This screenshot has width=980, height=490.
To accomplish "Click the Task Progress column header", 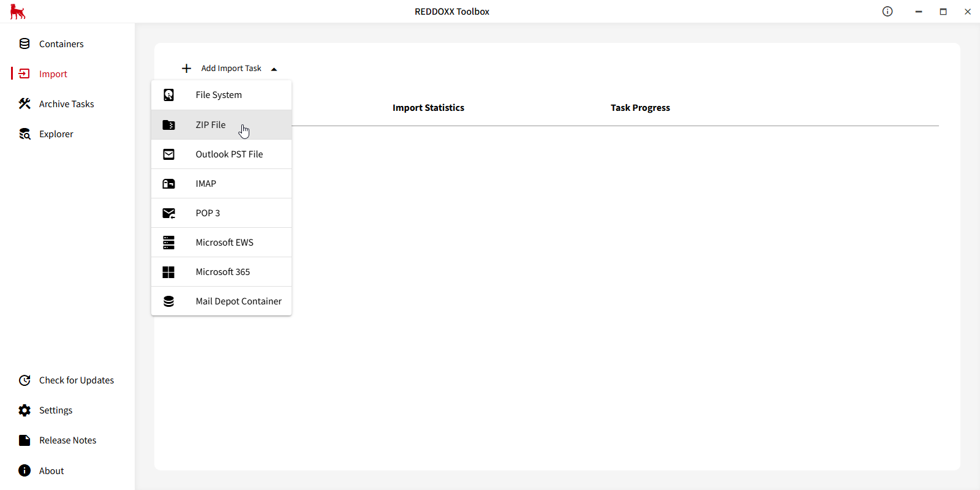I will 640,108.
